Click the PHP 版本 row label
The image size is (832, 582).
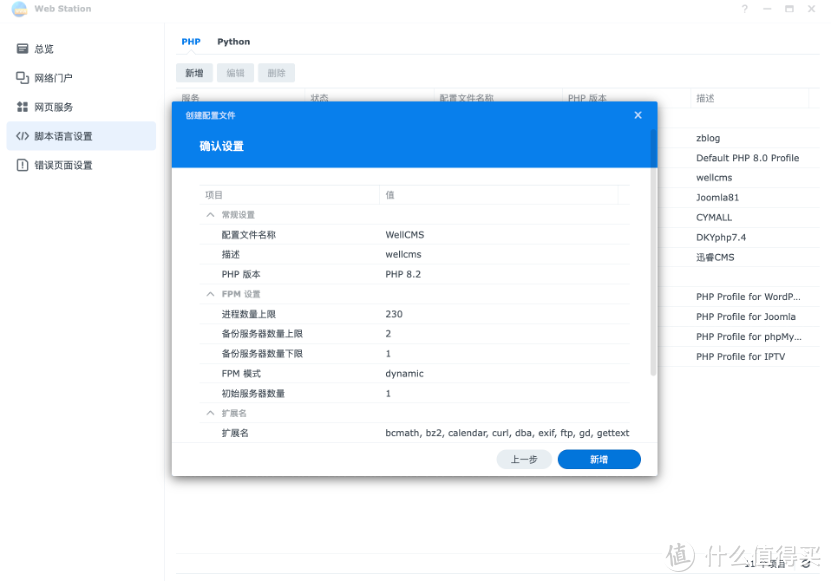point(241,274)
